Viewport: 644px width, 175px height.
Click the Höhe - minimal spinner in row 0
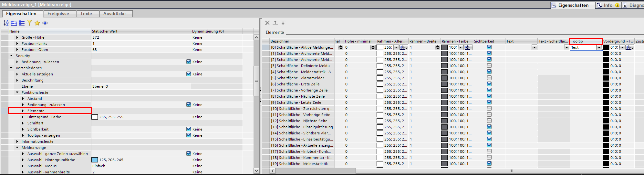point(373,47)
